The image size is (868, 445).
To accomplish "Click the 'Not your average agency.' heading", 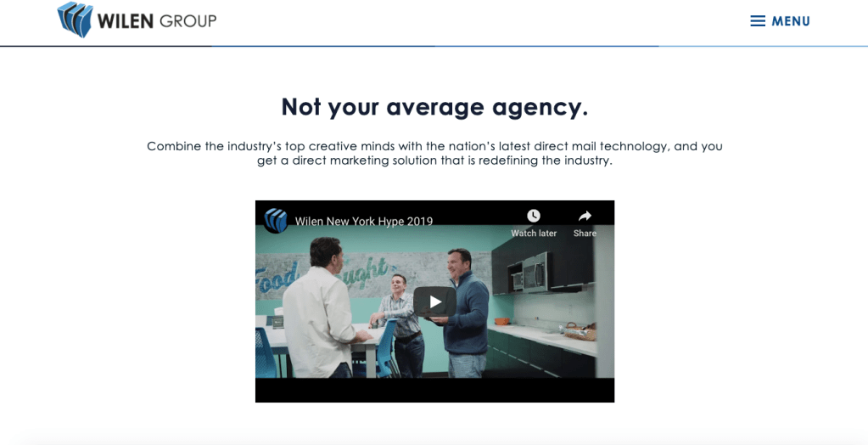I will pos(434,107).
